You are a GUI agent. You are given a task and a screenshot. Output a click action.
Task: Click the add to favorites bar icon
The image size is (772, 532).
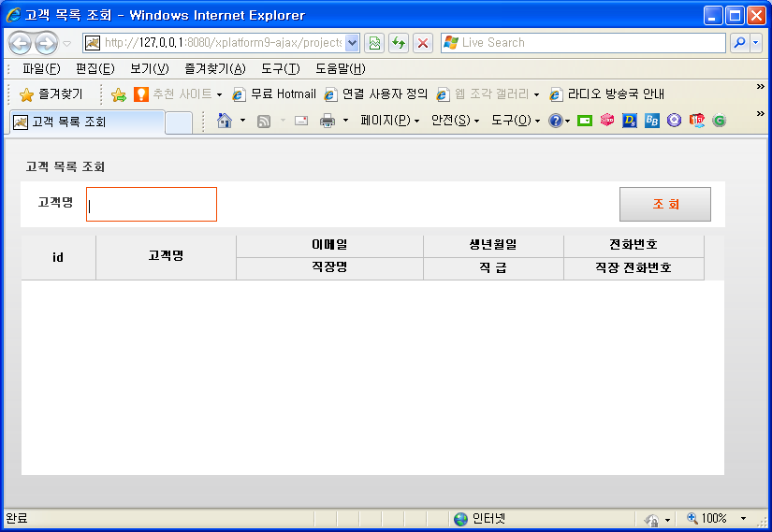pyautogui.click(x=119, y=94)
